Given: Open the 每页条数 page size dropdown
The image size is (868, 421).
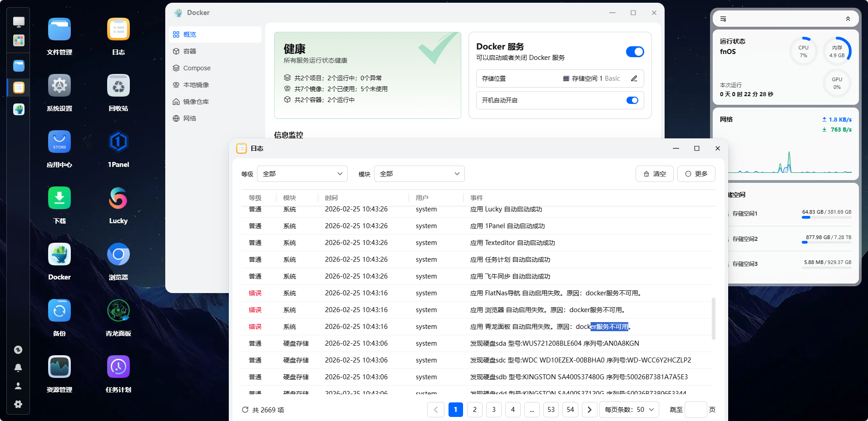Looking at the screenshot, I should tap(629, 410).
